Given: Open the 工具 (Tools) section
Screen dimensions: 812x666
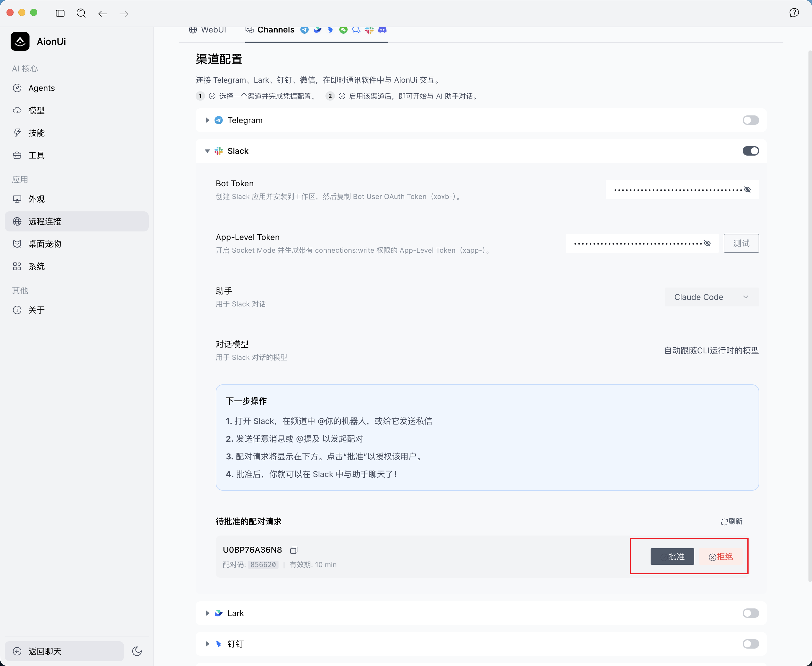Looking at the screenshot, I should 77,155.
